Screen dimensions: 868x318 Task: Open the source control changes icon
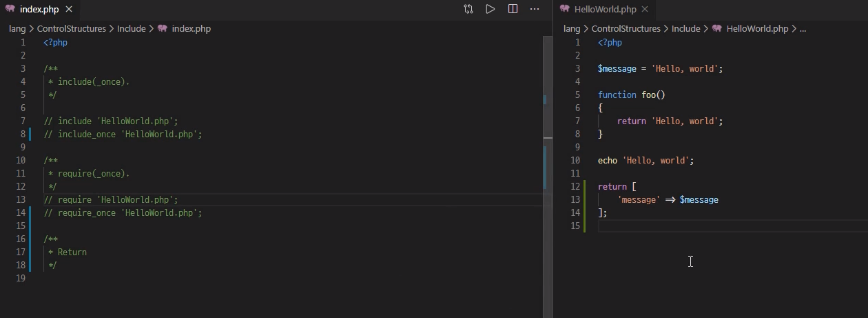point(468,9)
